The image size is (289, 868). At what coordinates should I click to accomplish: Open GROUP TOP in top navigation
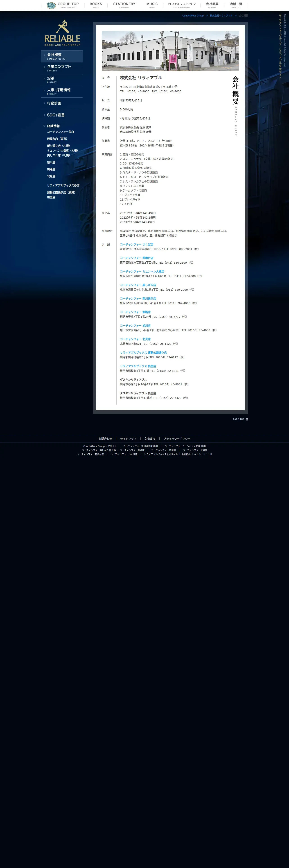(68, 5)
